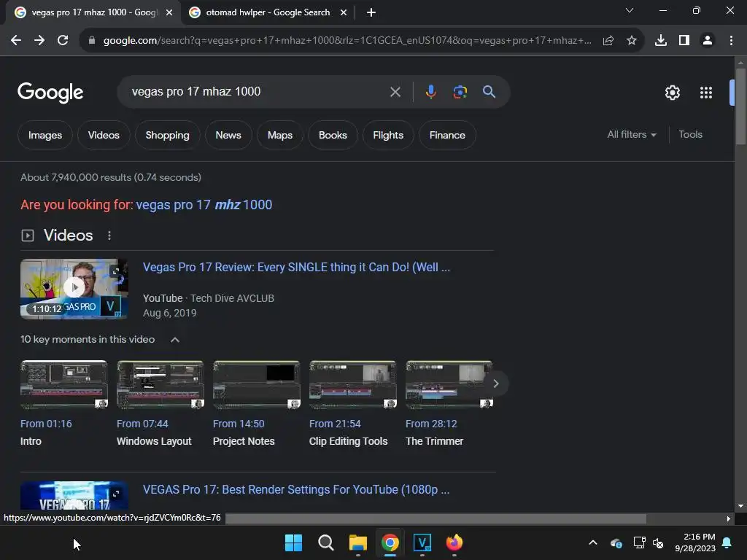
Task: Share this page icon in address bar
Action: [608, 41]
